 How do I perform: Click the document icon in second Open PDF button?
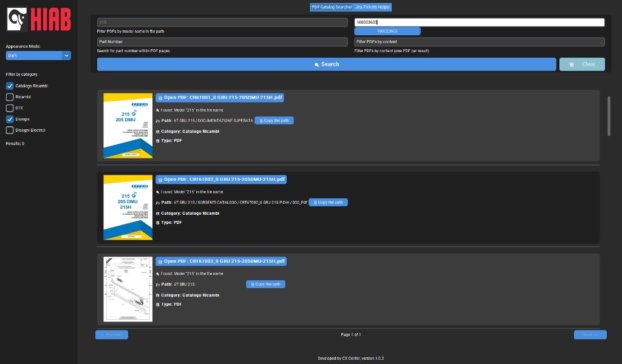[x=160, y=180]
